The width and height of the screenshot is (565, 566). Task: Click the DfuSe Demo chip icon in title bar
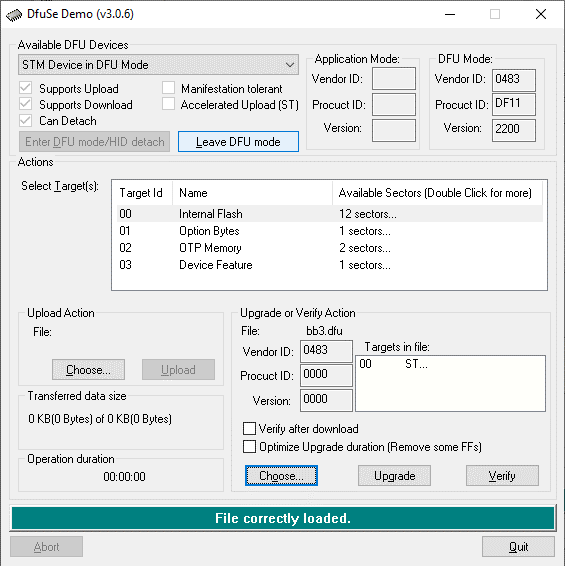14,15
